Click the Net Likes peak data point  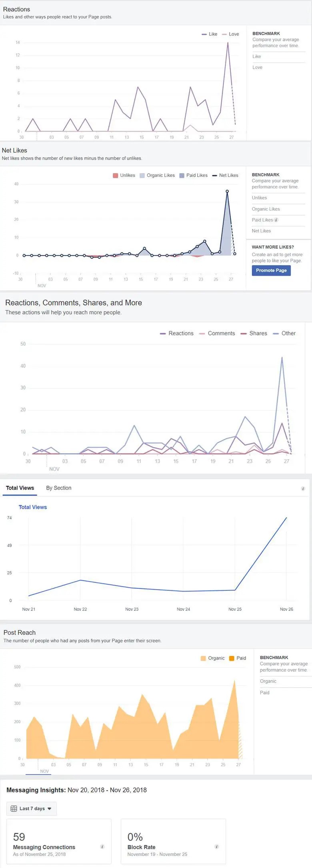click(227, 191)
